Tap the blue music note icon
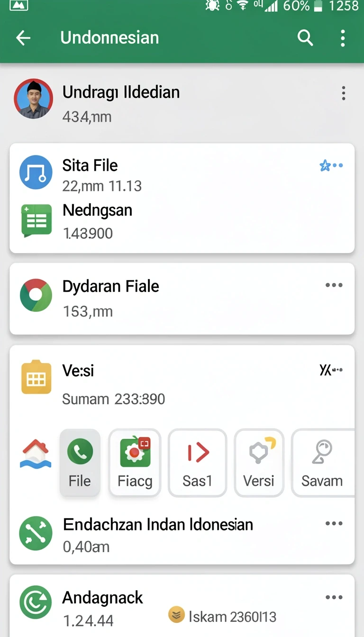 (36, 172)
